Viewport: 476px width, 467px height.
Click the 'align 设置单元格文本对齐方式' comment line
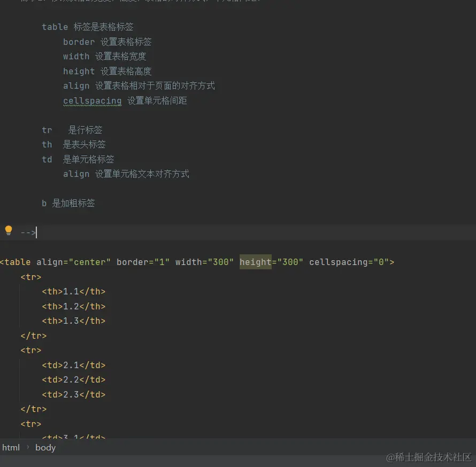[126, 174]
